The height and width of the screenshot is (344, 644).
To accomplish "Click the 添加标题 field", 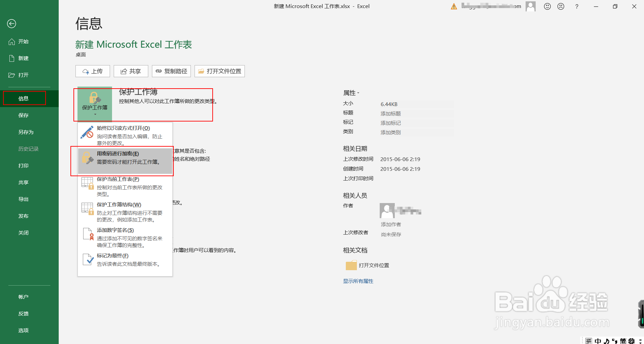I will click(417, 114).
